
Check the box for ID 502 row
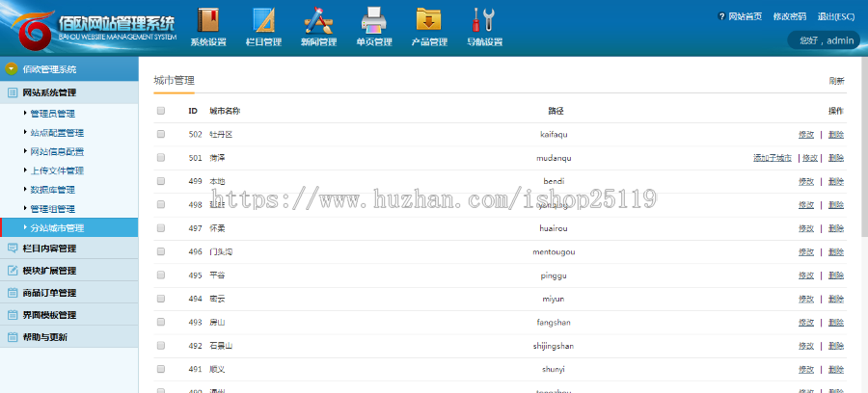point(161,134)
